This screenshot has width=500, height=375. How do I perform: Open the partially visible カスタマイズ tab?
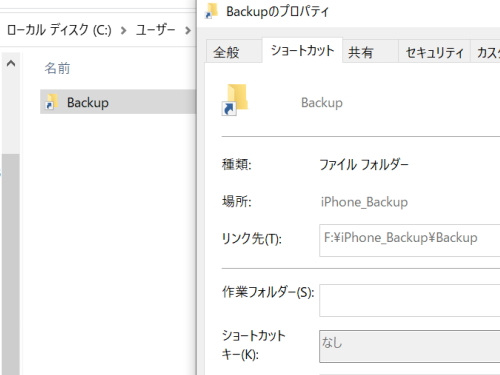(485, 52)
